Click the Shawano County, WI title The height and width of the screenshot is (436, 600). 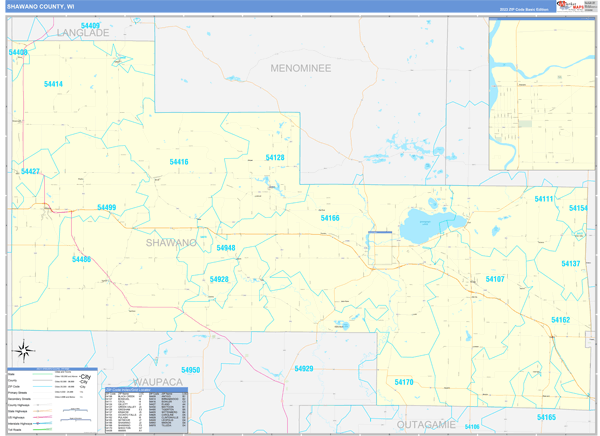tap(40, 6)
